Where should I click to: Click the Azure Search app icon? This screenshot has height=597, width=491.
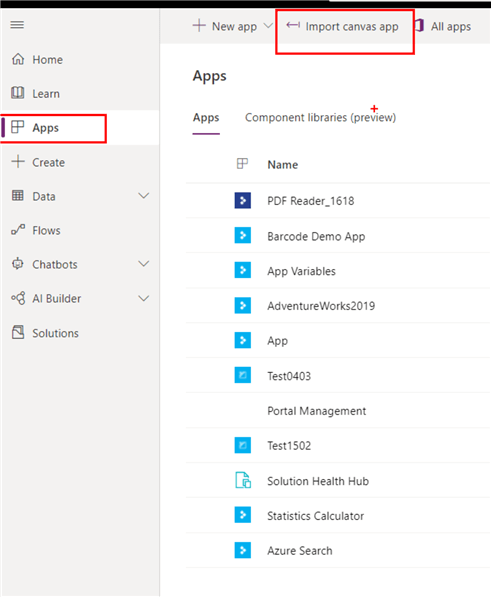pyautogui.click(x=242, y=550)
